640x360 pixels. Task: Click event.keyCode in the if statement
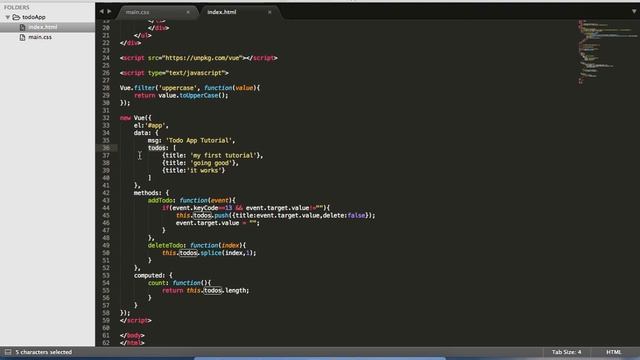coord(195,208)
